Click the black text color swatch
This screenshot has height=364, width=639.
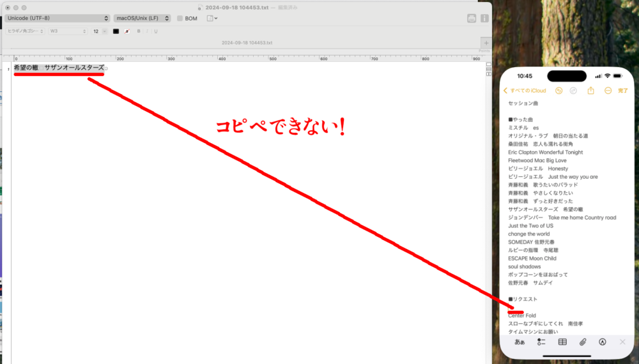click(116, 31)
